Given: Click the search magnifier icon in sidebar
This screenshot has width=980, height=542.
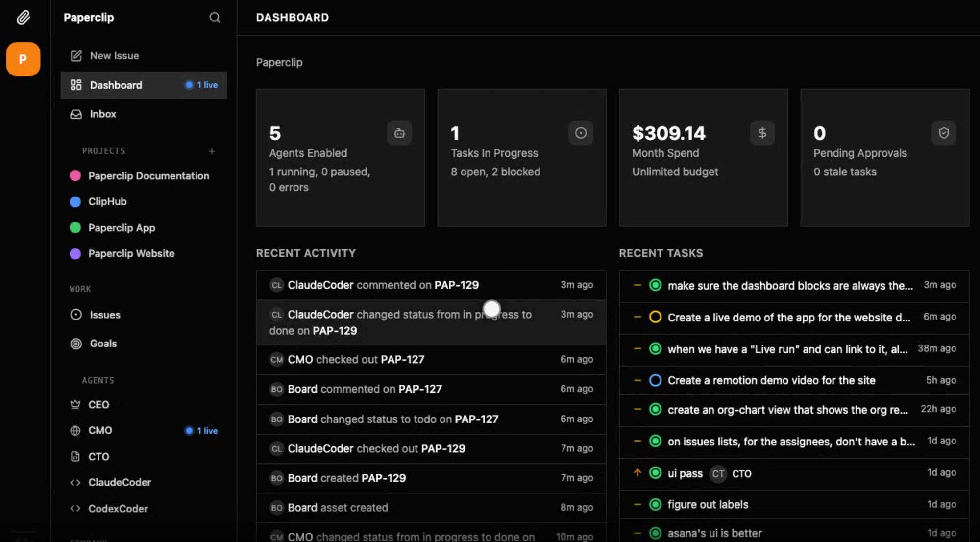Looking at the screenshot, I should click(x=215, y=18).
